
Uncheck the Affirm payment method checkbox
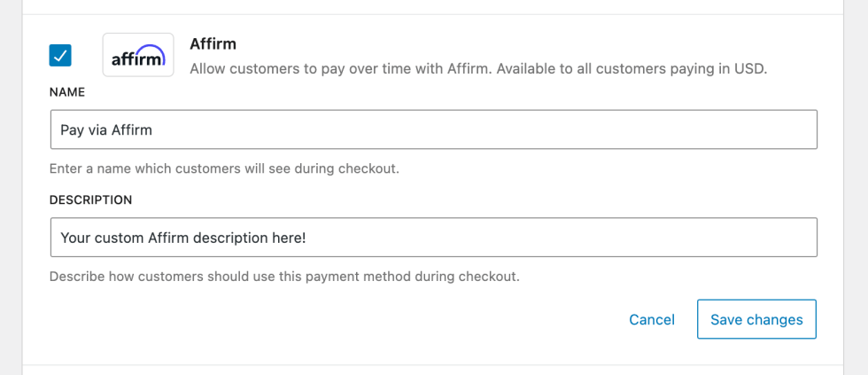[60, 55]
